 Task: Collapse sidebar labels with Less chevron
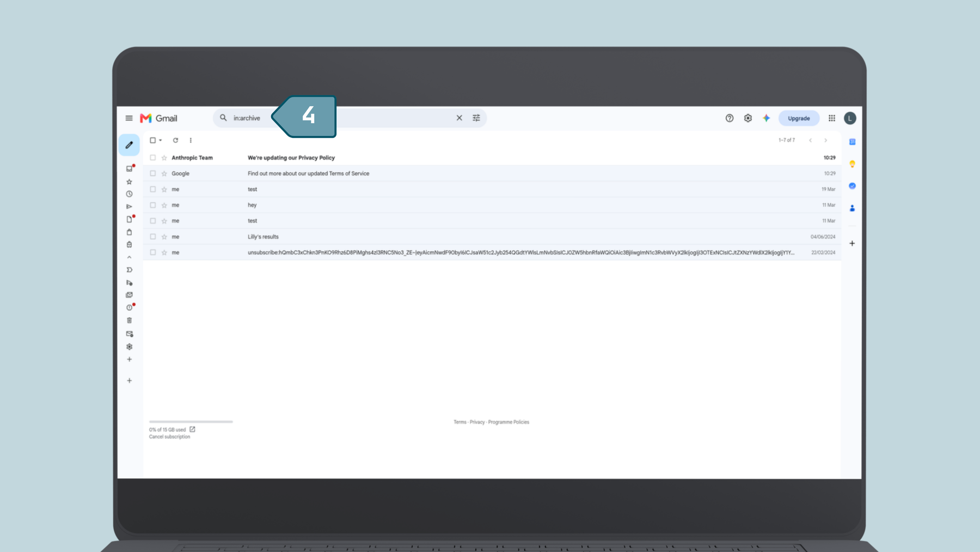(x=129, y=257)
